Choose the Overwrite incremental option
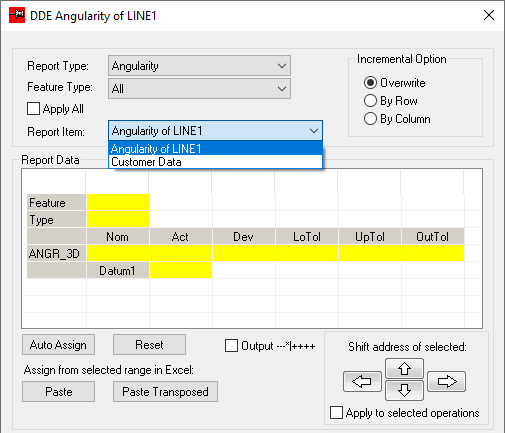 coord(370,83)
